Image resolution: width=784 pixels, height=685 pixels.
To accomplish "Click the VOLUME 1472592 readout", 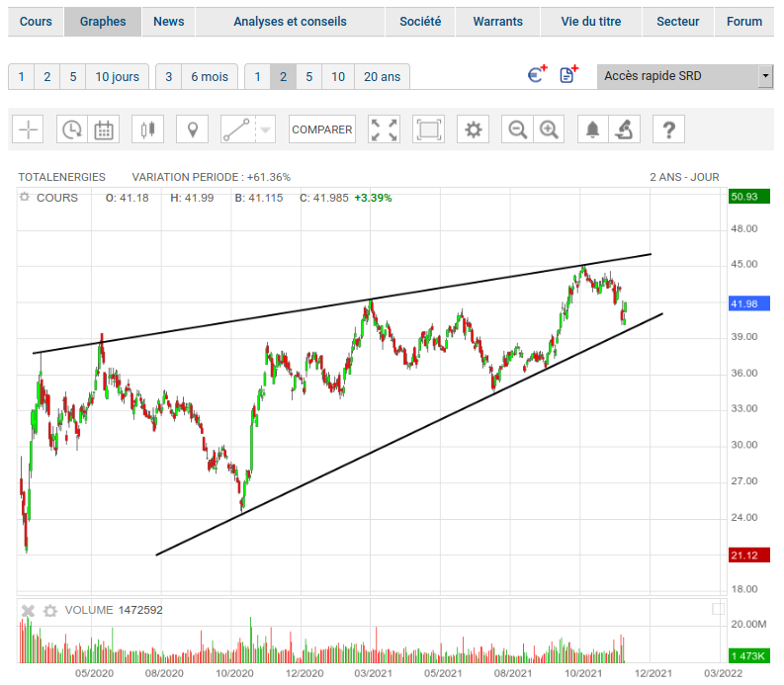I will tap(114, 610).
